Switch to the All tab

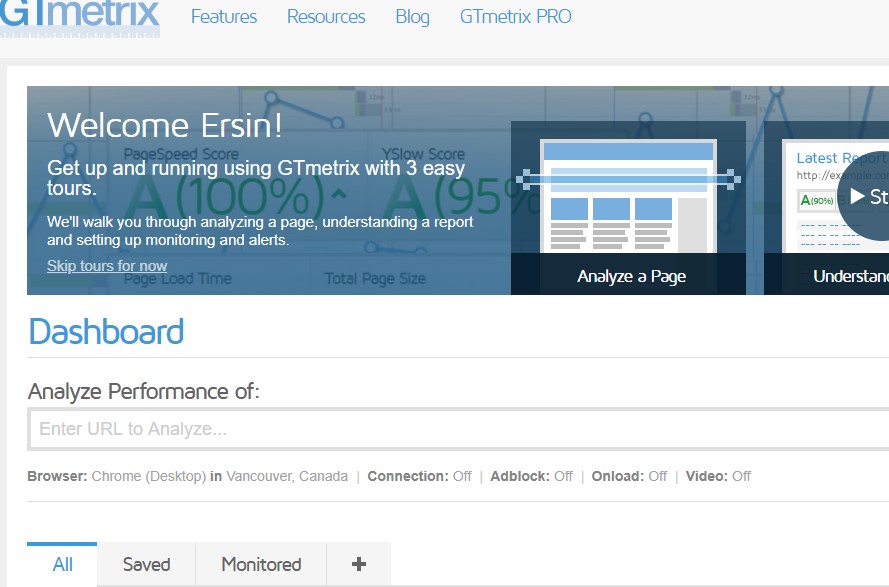tap(62, 565)
